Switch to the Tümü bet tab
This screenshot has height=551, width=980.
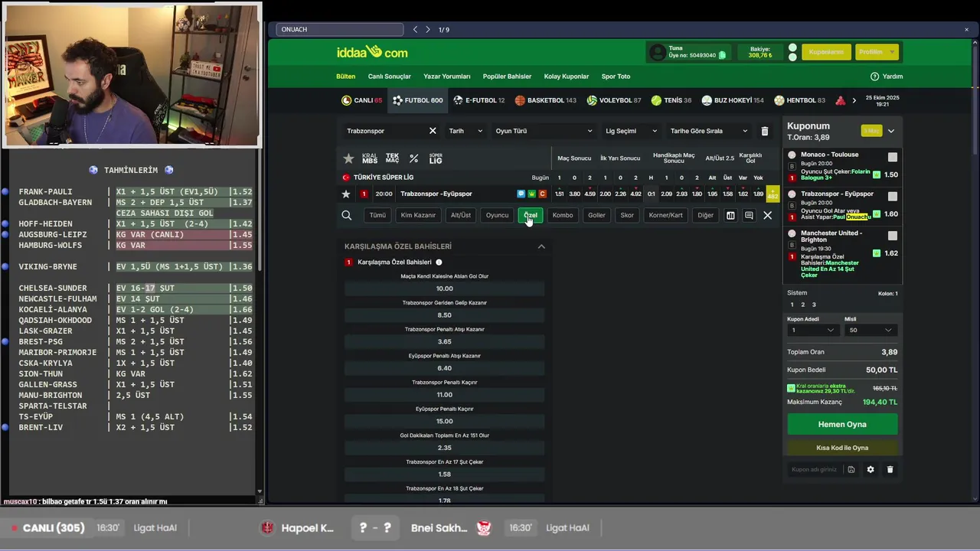point(377,216)
